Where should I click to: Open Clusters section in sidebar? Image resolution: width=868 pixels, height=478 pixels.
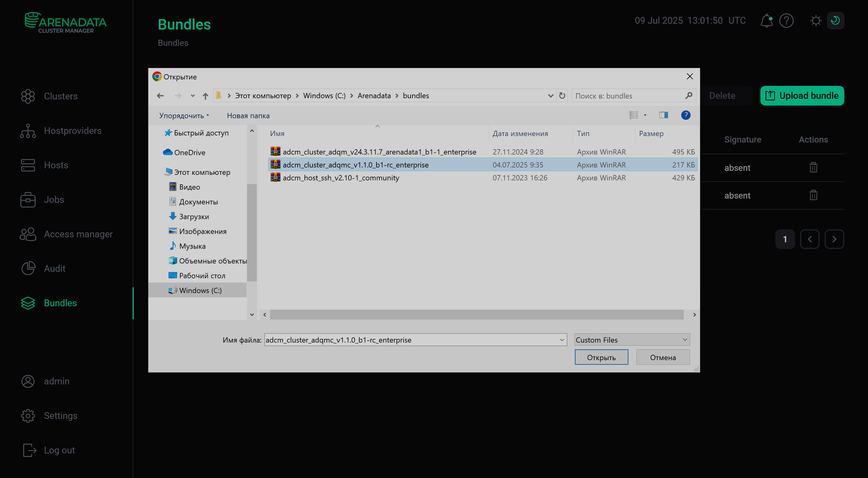pyautogui.click(x=61, y=96)
